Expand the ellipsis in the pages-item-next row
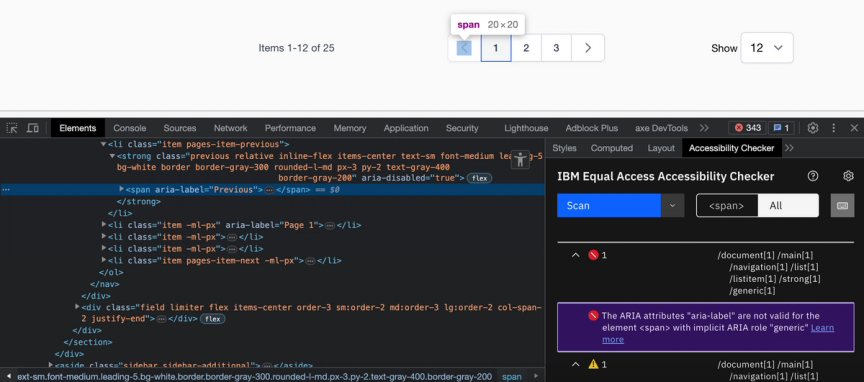The image size is (864, 382). (310, 261)
